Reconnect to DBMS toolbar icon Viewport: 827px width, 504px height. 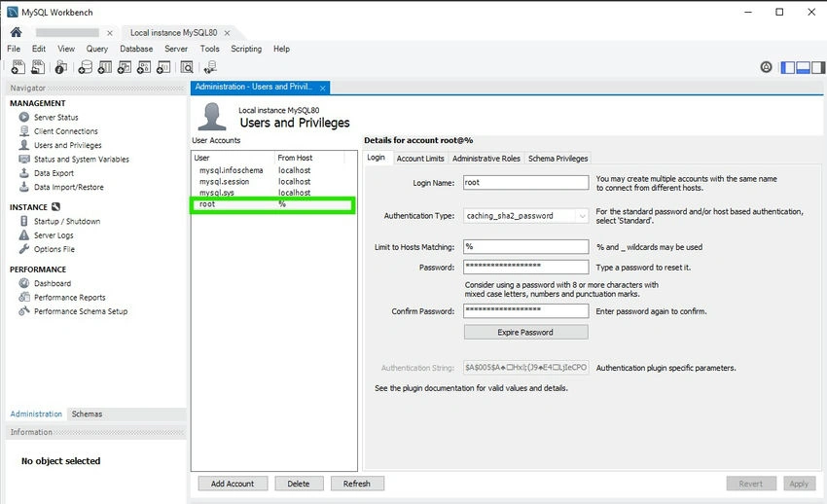210,67
